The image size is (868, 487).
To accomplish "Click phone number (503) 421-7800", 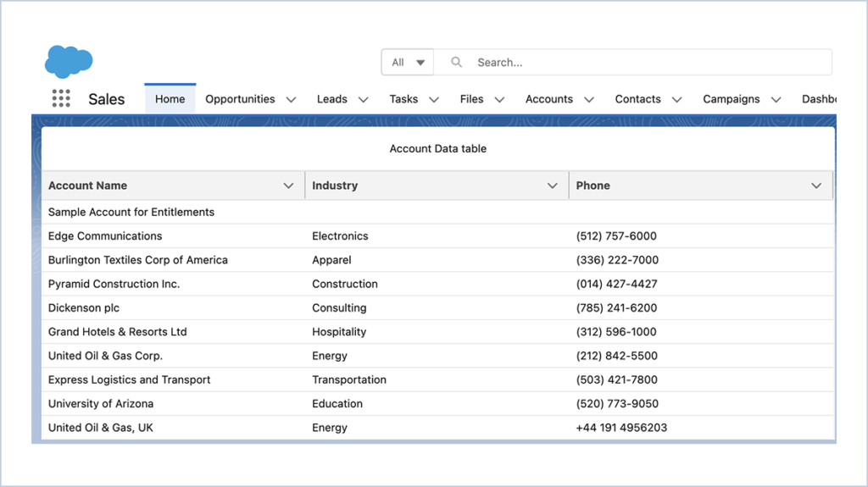I will (x=617, y=379).
